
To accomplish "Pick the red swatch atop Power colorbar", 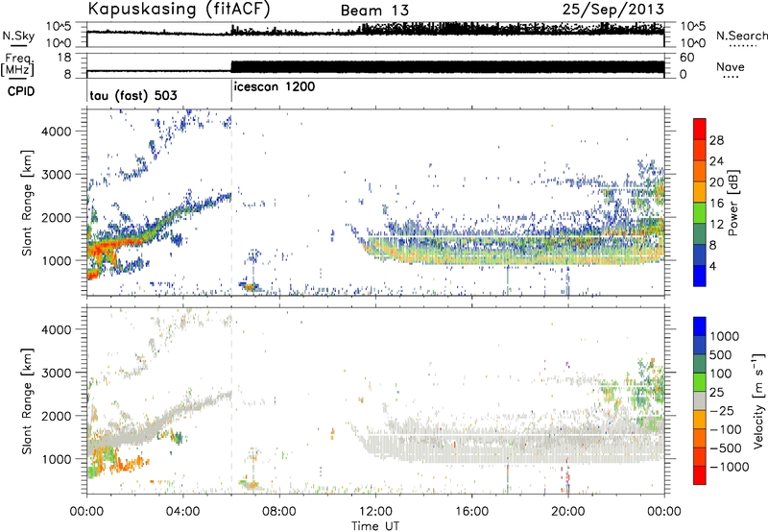I will pos(700,129).
